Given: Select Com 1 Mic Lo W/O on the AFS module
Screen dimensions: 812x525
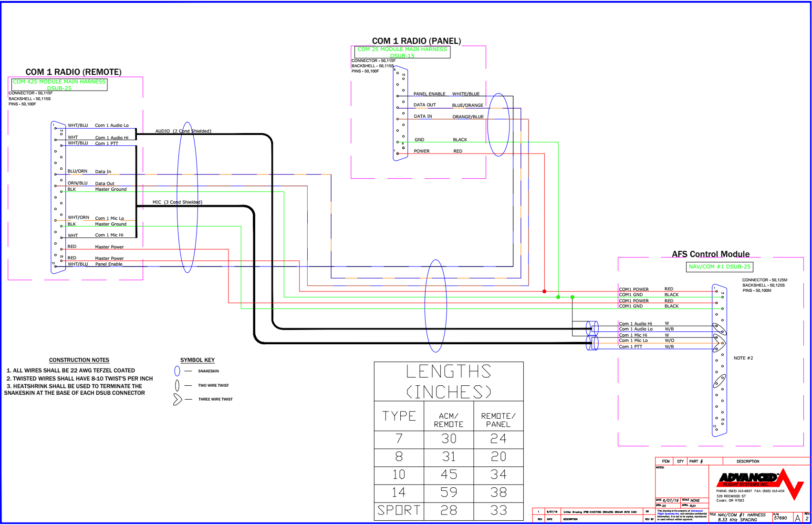Looking at the screenshot, I should (646, 340).
